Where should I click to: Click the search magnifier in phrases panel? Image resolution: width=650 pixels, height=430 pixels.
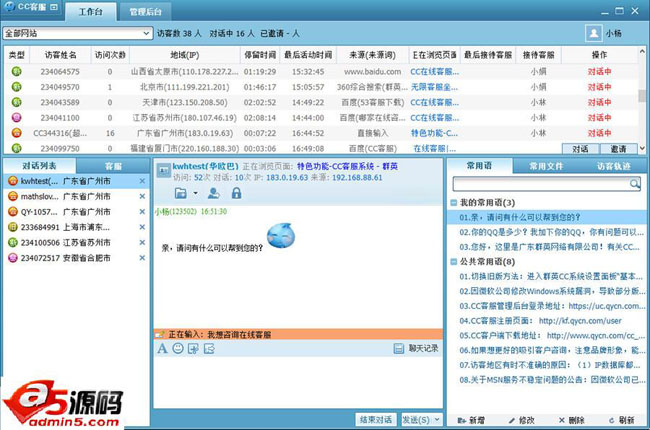pos(634,184)
